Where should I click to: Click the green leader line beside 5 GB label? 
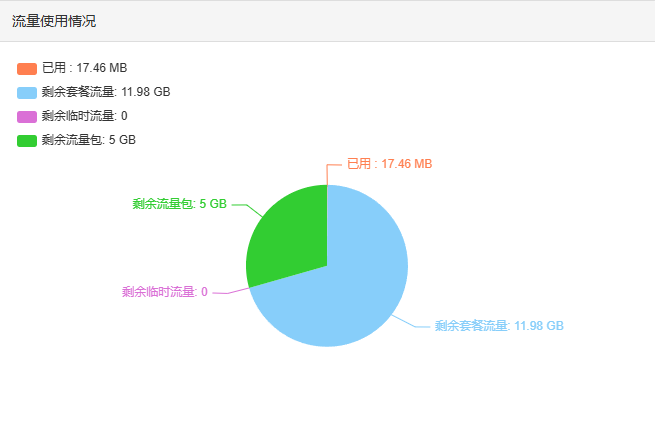247,209
